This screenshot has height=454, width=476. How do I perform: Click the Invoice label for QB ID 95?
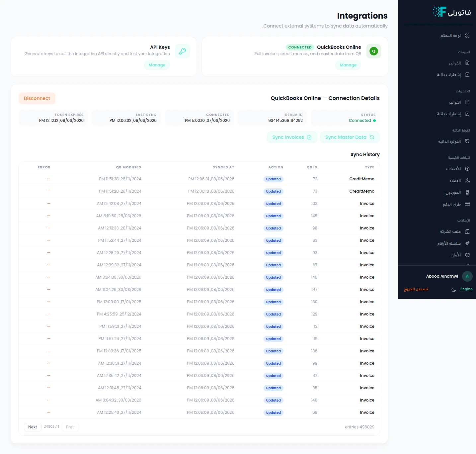(367, 388)
